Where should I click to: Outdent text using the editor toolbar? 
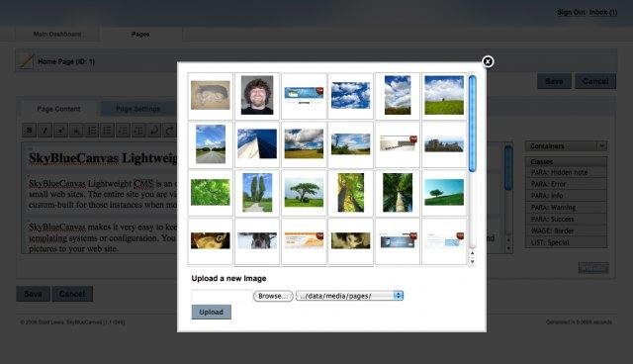(123, 131)
